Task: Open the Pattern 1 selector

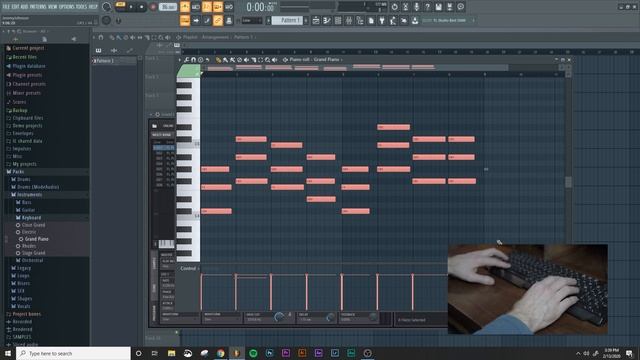Action: pyautogui.click(x=287, y=20)
